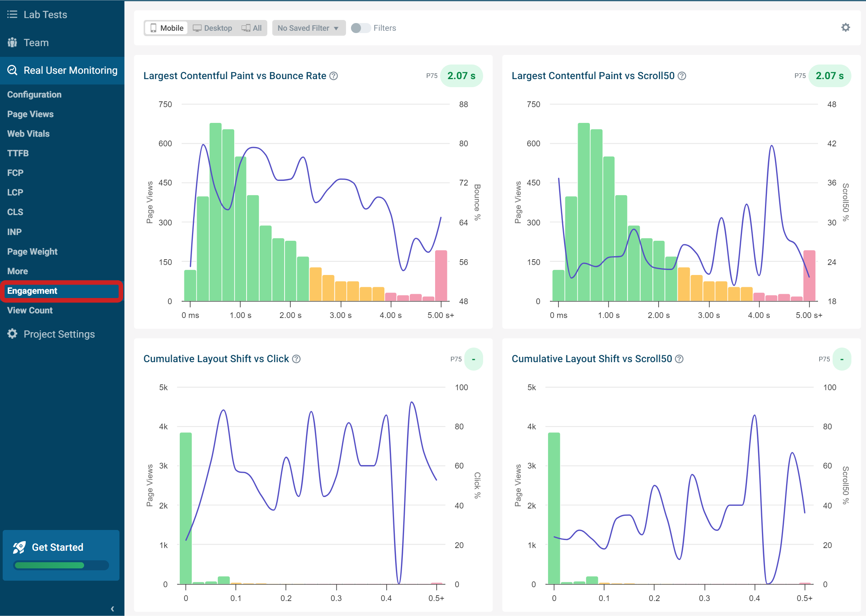Screen dimensions: 866x616
Task: Toggle the Filters switch on
Action: 361,28
